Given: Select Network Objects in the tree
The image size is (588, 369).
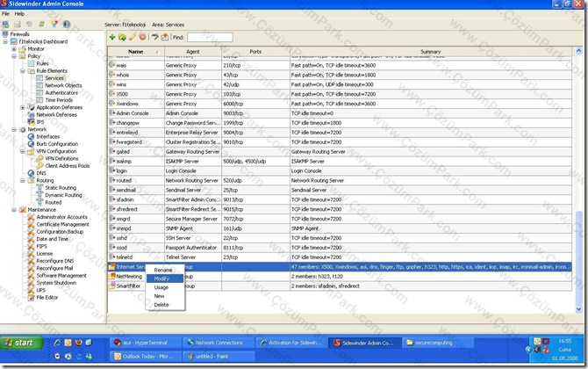Looking at the screenshot, I should pos(63,85).
